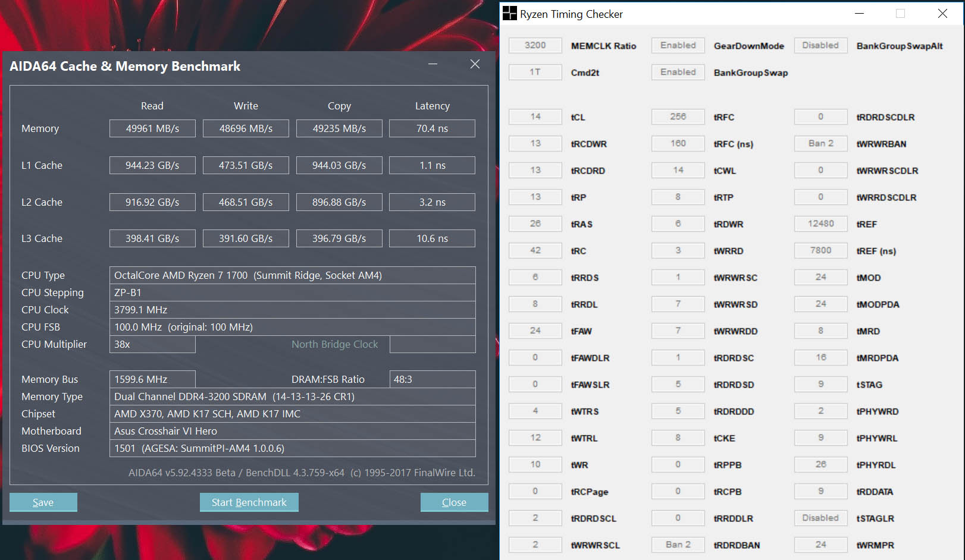Select the L2 Cache Copy 896.88 GB/s field
Screen dimensions: 965x560
pyautogui.click(x=339, y=202)
